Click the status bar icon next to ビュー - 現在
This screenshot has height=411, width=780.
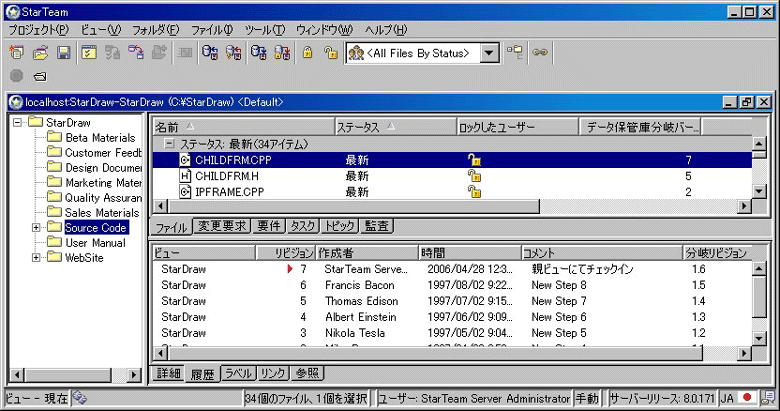80,398
